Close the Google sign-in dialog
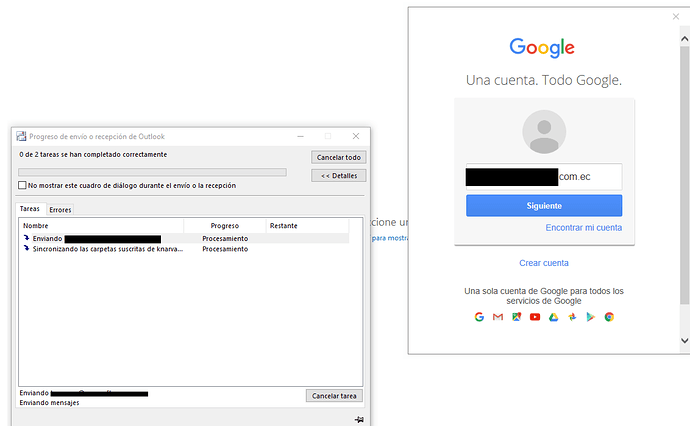Screen dimensions: 690x426 [x=676, y=16]
